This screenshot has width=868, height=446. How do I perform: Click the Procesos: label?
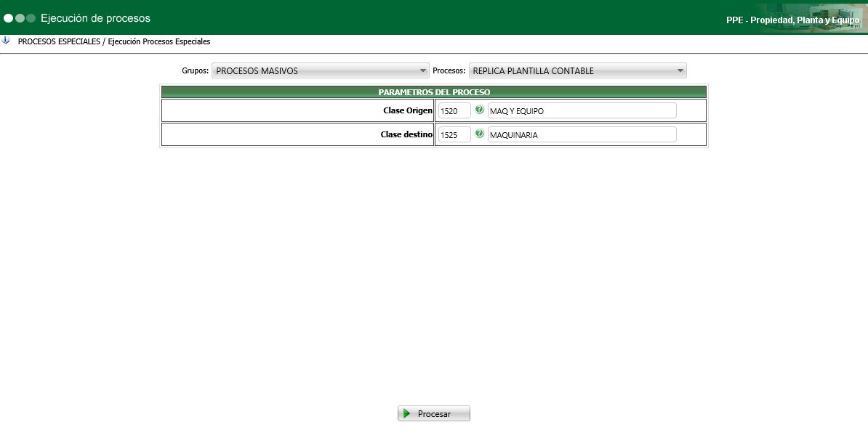click(x=449, y=71)
